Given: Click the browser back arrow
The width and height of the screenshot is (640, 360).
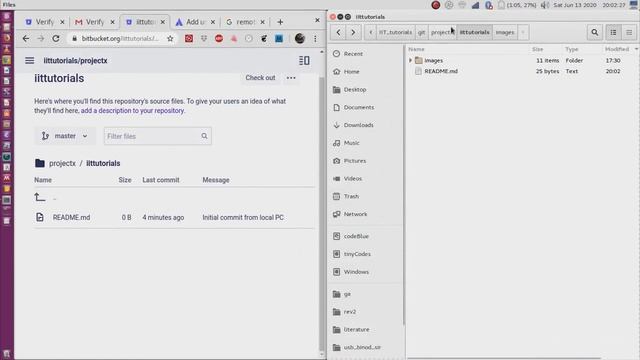Looking at the screenshot, I should tap(26, 38).
